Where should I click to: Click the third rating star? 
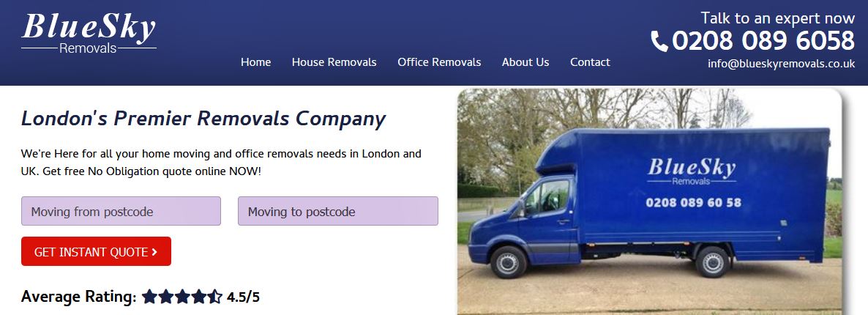182,297
